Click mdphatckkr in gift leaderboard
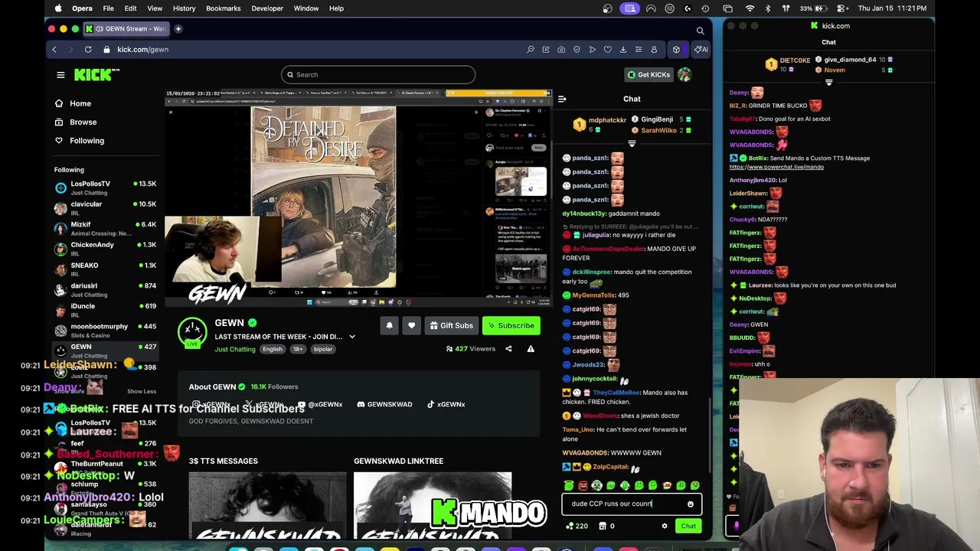Image resolution: width=980 pixels, height=551 pixels. tap(607, 120)
